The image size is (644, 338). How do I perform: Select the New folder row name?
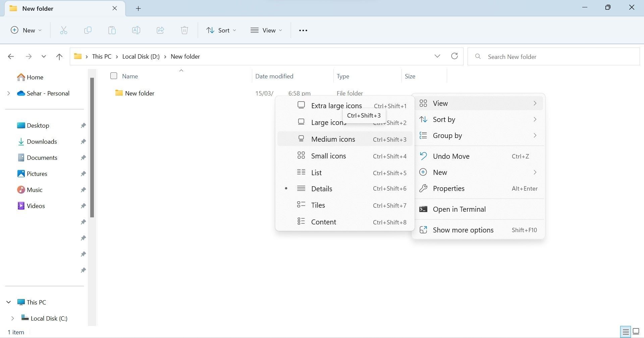(x=140, y=93)
